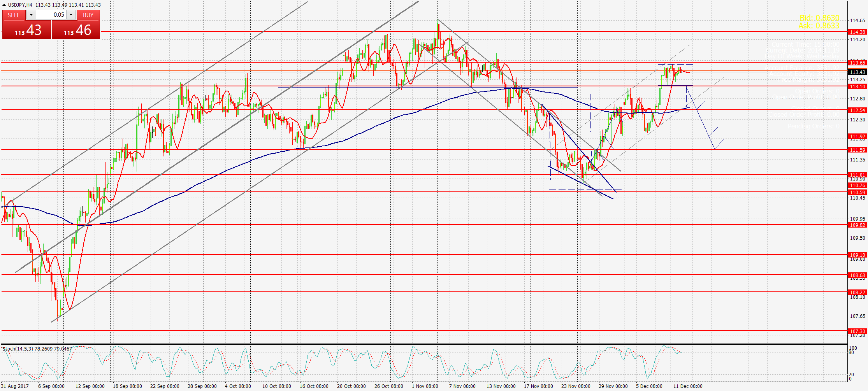Select the 113.10 red price level label
This screenshot has height=391, width=868.
coord(857,86)
